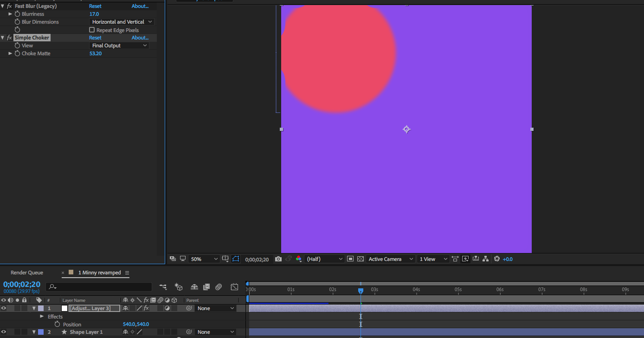Hide Shape Layer 1 visibility

[4, 332]
